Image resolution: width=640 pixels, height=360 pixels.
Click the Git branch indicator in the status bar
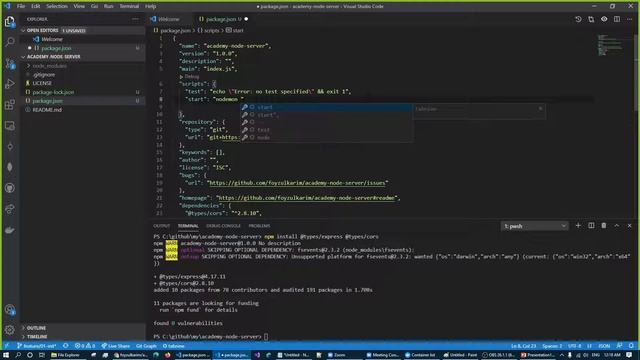[x=36, y=346]
